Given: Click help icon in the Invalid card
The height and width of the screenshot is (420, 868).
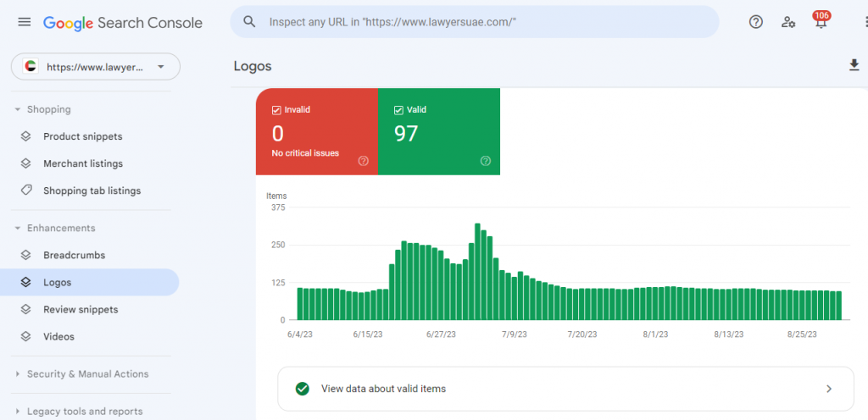Looking at the screenshot, I should (x=363, y=161).
